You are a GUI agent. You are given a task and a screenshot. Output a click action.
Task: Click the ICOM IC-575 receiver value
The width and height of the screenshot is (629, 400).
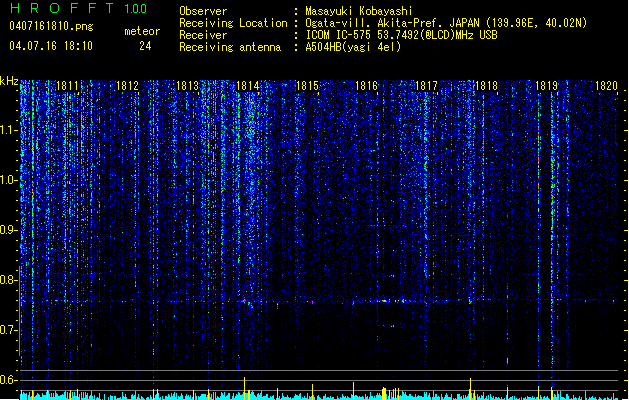pos(402,35)
